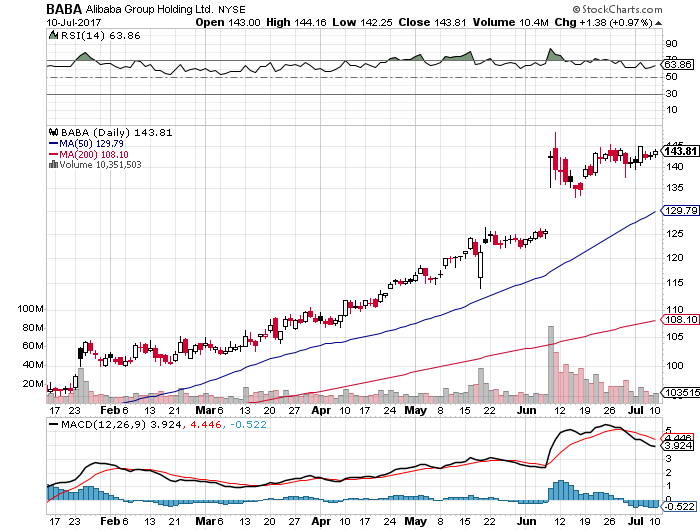Image resolution: width=700 pixels, height=530 pixels.
Task: Click the red MA(200) legend line marker
Action: click(x=51, y=153)
